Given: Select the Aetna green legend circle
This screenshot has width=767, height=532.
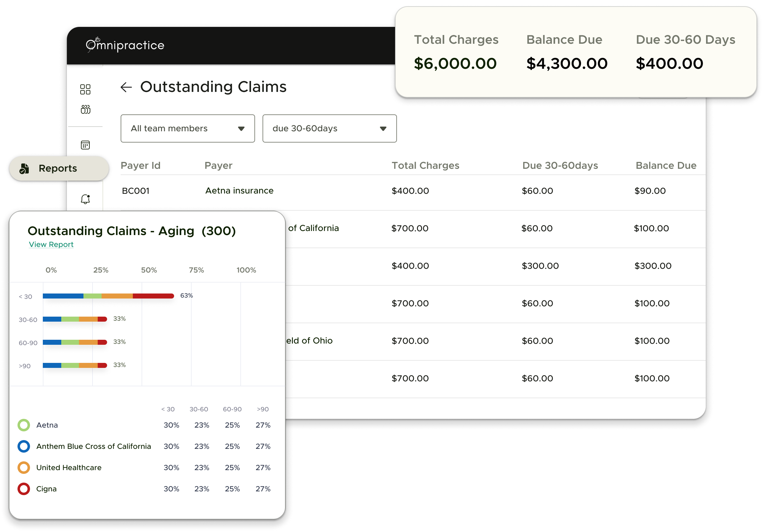Looking at the screenshot, I should 24,425.
